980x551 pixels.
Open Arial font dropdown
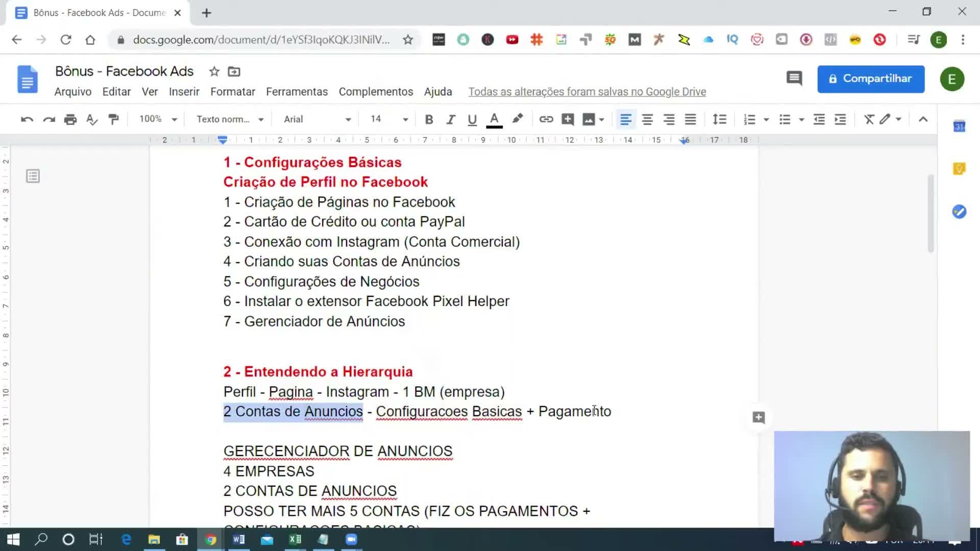[x=317, y=119]
